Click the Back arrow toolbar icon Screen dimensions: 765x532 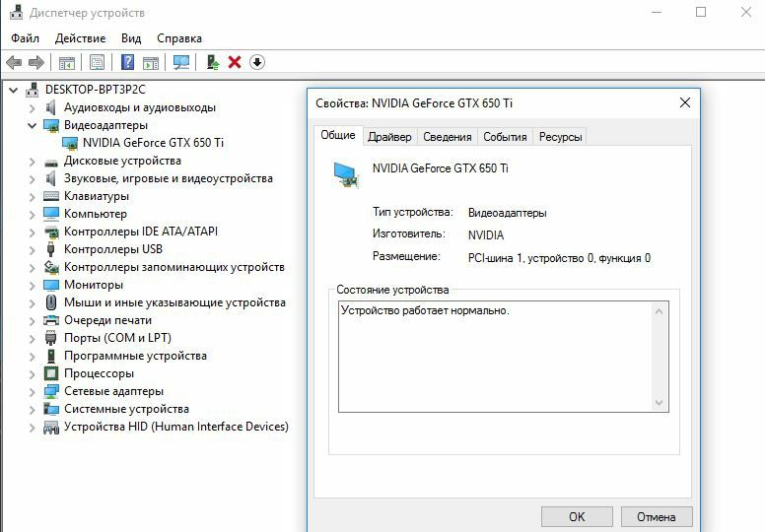pyautogui.click(x=14, y=62)
